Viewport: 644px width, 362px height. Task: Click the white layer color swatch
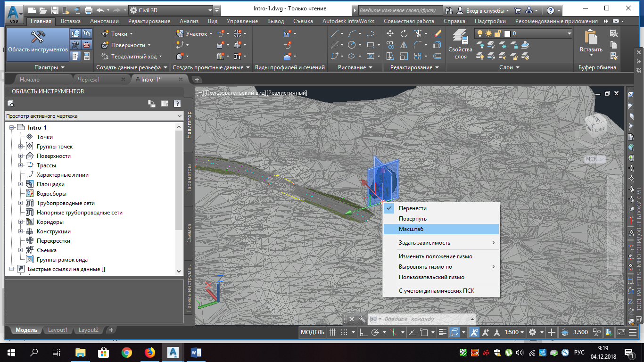[507, 33]
